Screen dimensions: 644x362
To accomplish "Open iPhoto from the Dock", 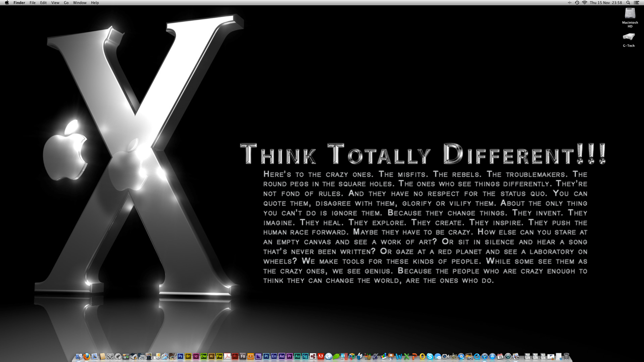I will click(x=469, y=356).
